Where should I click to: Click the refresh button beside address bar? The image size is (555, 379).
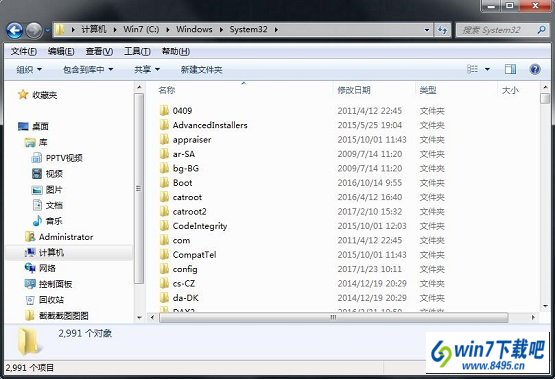(x=442, y=30)
